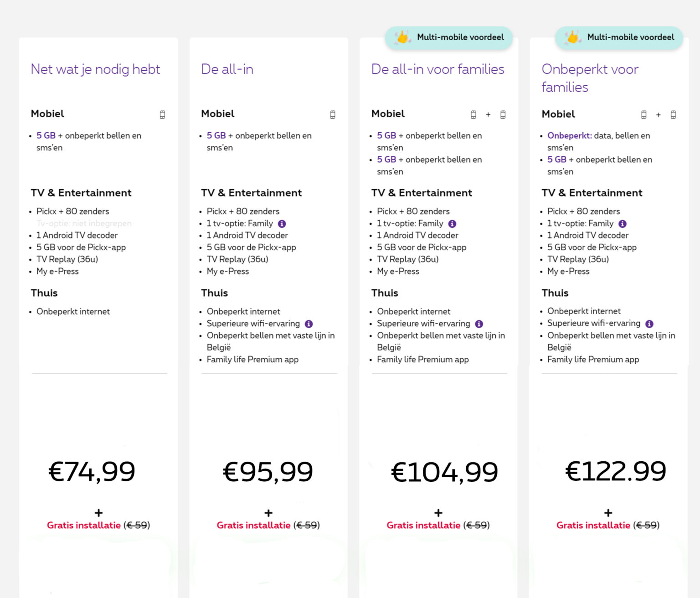Screen dimensions: 700x598
Task: Click info icon next to tv-optie Family in last plan
Action: (x=623, y=223)
